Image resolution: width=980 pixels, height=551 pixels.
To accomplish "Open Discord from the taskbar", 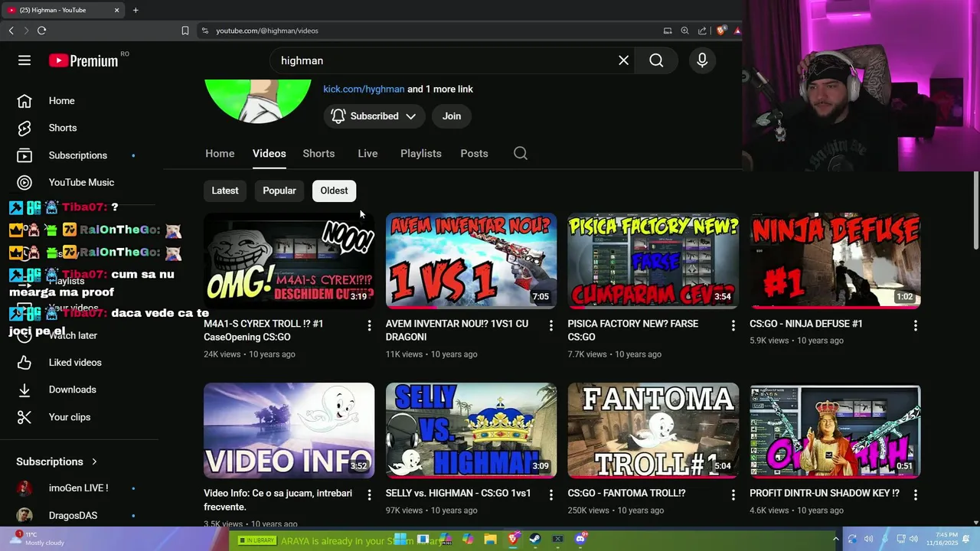I will [x=580, y=540].
